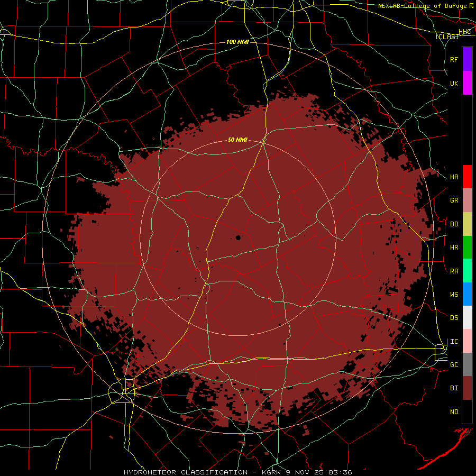Click the RA light-green legend swatch
Viewport: 476px width, 476px height.
pos(467,270)
